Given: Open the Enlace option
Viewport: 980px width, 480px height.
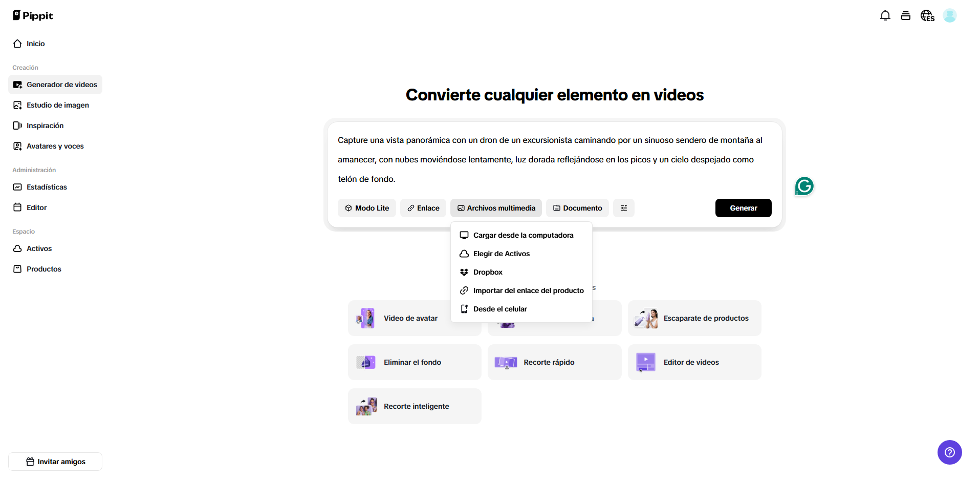Looking at the screenshot, I should click(x=423, y=208).
